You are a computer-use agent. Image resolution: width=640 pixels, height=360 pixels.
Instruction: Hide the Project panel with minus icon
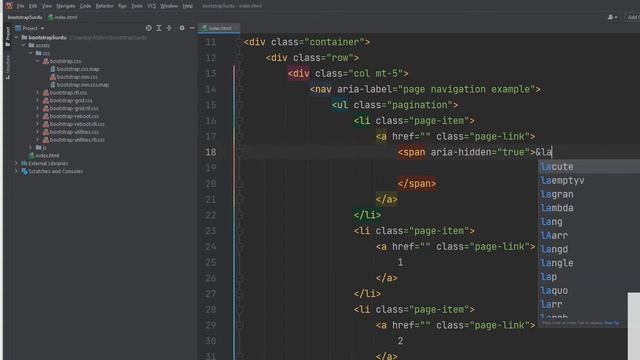[192, 28]
